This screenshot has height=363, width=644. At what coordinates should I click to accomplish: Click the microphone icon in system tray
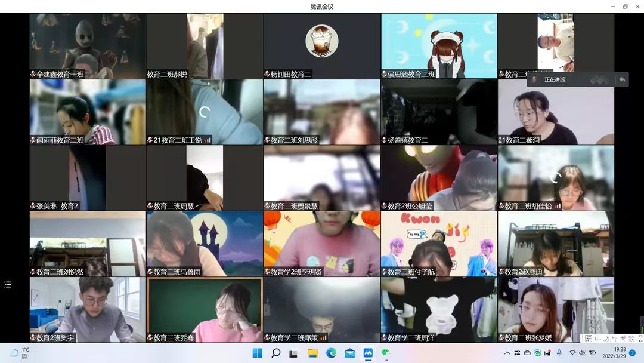pyautogui.click(x=559, y=353)
